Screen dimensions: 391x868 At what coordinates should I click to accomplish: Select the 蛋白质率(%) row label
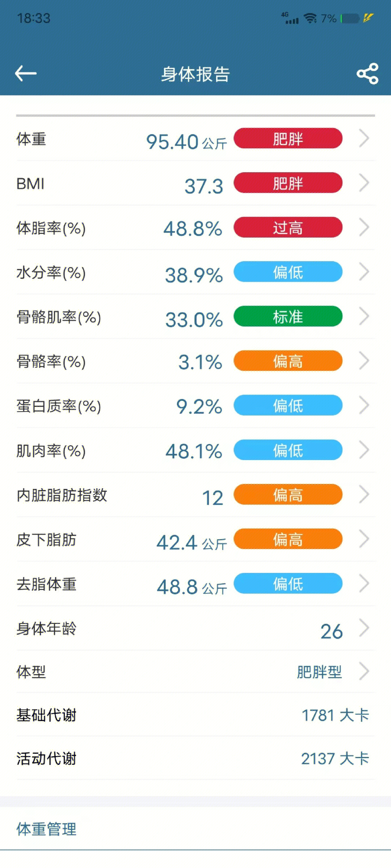pyautogui.click(x=59, y=406)
